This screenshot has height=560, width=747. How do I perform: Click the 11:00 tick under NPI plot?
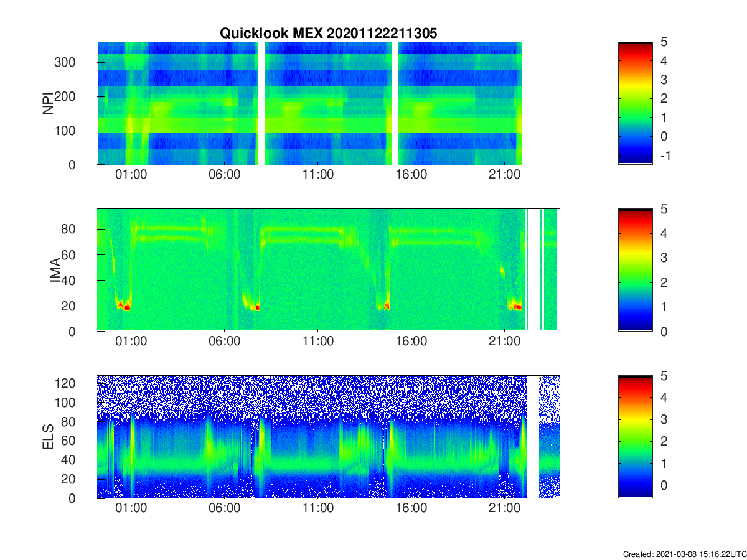[317, 175]
